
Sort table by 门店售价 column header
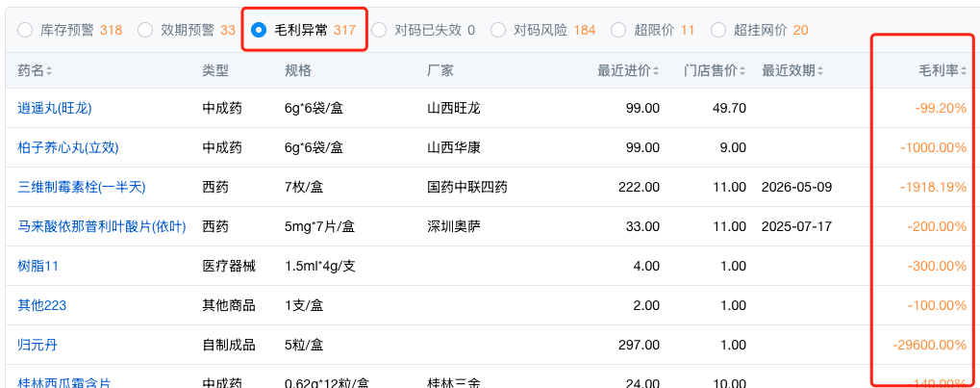(x=715, y=70)
